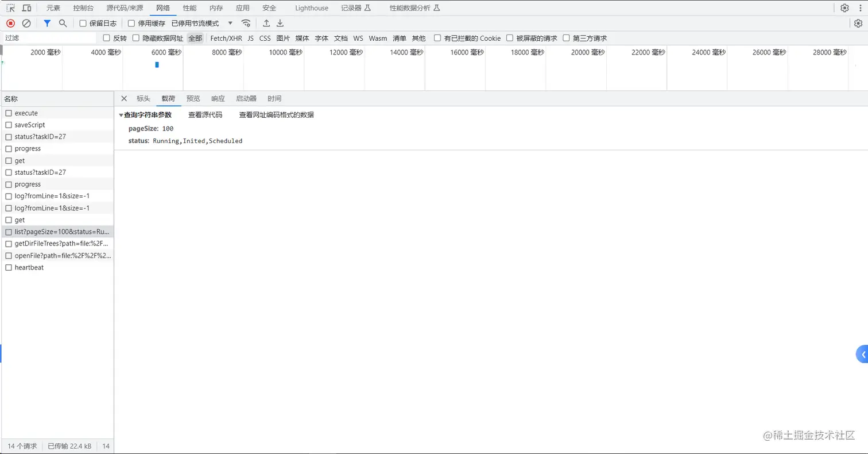Image resolution: width=868 pixels, height=454 pixels.
Task: Open Network panel settings gear icon
Action: pos(858,23)
